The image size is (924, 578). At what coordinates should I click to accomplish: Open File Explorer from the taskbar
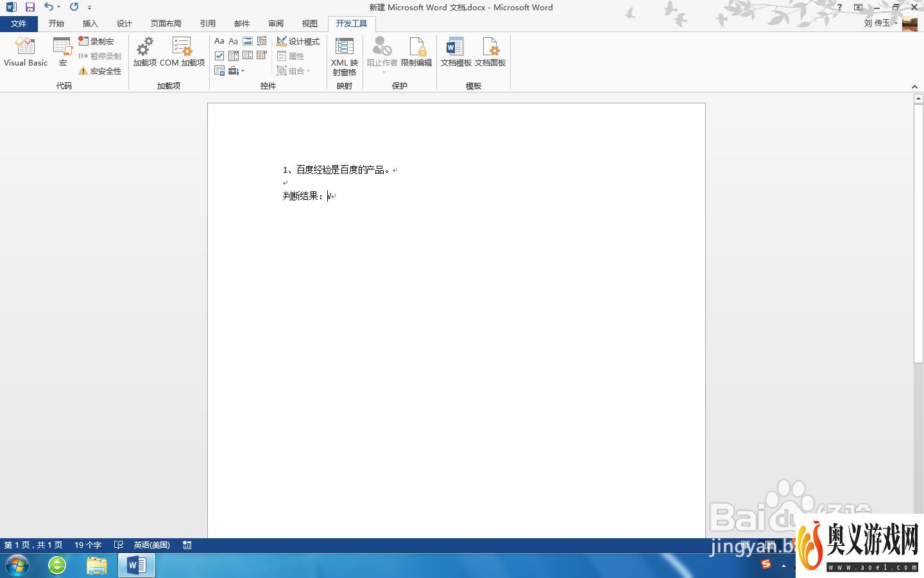tap(97, 565)
